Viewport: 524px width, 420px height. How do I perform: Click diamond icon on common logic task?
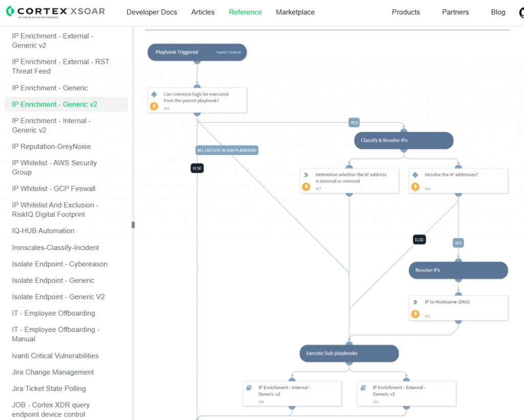click(154, 94)
